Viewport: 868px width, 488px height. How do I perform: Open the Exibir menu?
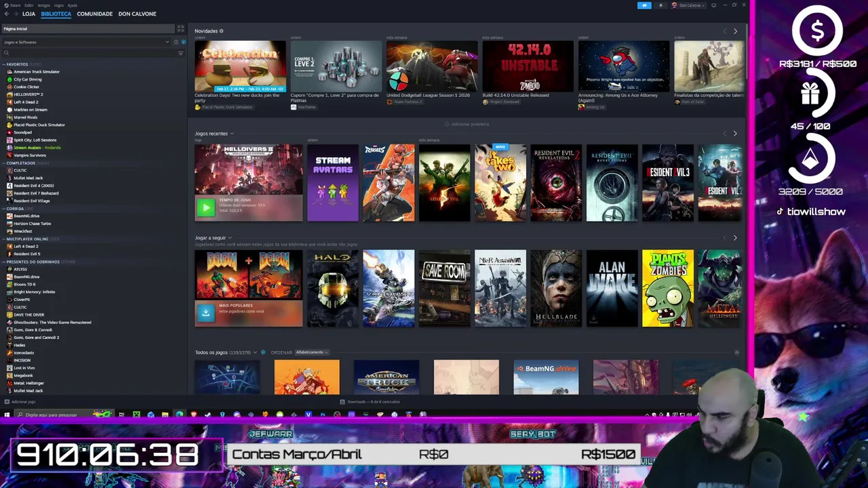[x=28, y=5]
